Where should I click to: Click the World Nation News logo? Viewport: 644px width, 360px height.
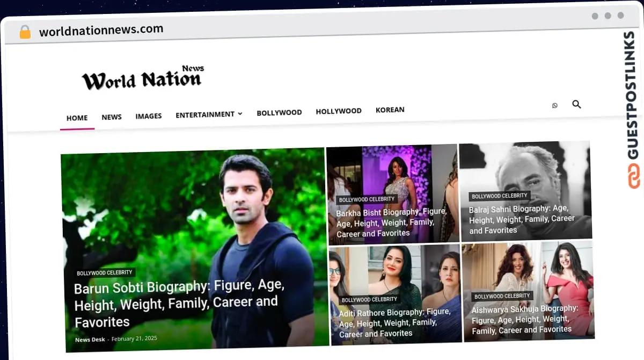[x=143, y=78]
